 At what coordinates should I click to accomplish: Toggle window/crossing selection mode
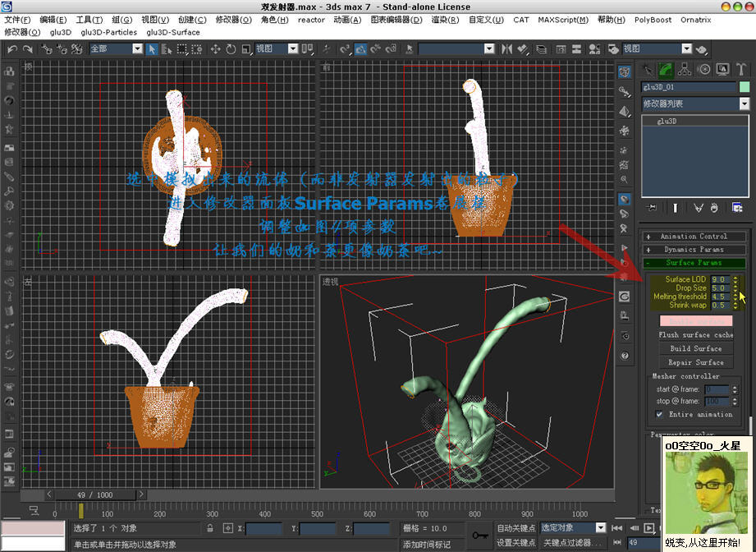coord(197,48)
